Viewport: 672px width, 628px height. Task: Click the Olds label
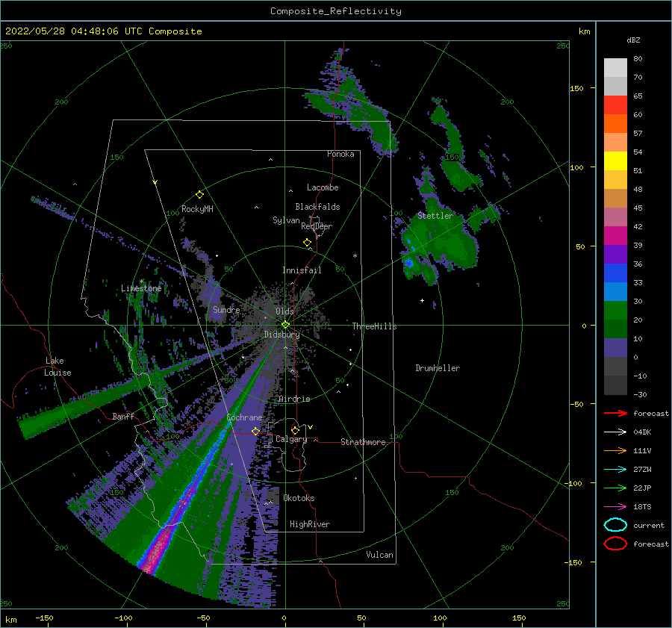[284, 311]
